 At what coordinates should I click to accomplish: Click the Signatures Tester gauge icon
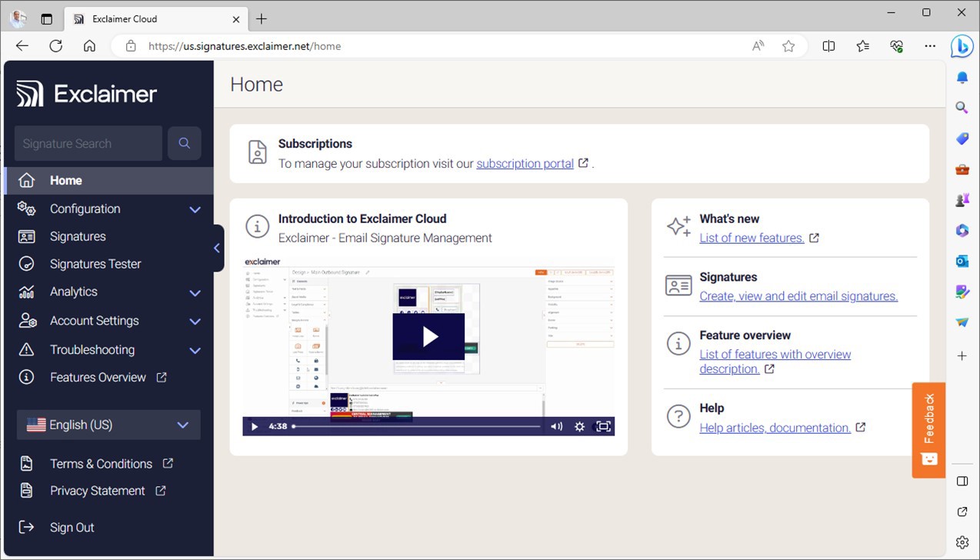(x=27, y=264)
